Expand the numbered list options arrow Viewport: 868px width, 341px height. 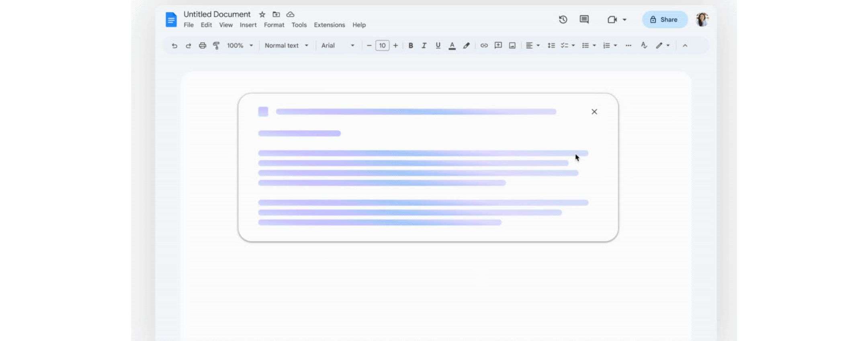tap(615, 45)
